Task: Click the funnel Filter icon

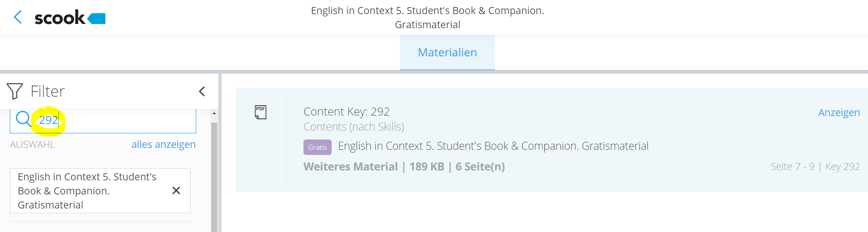Action: [15, 91]
